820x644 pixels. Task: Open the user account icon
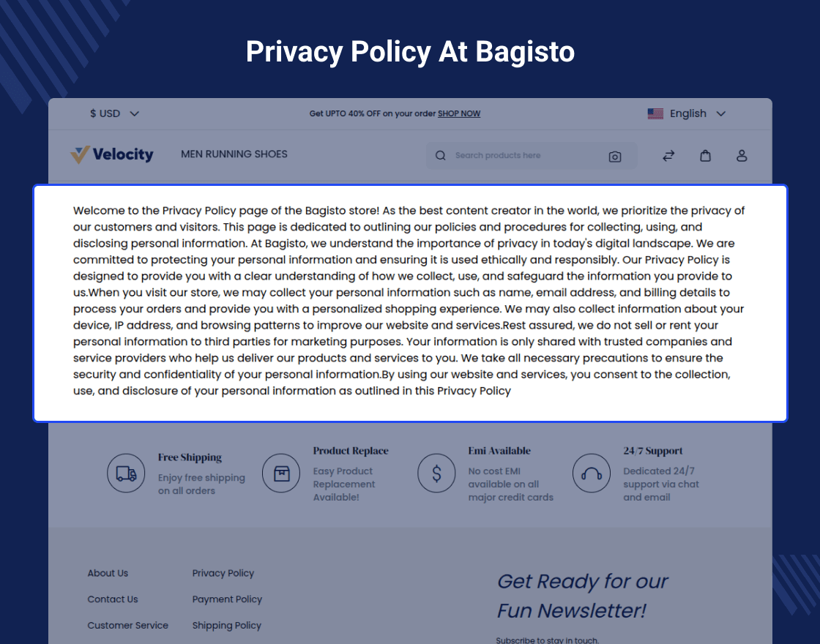[742, 155]
